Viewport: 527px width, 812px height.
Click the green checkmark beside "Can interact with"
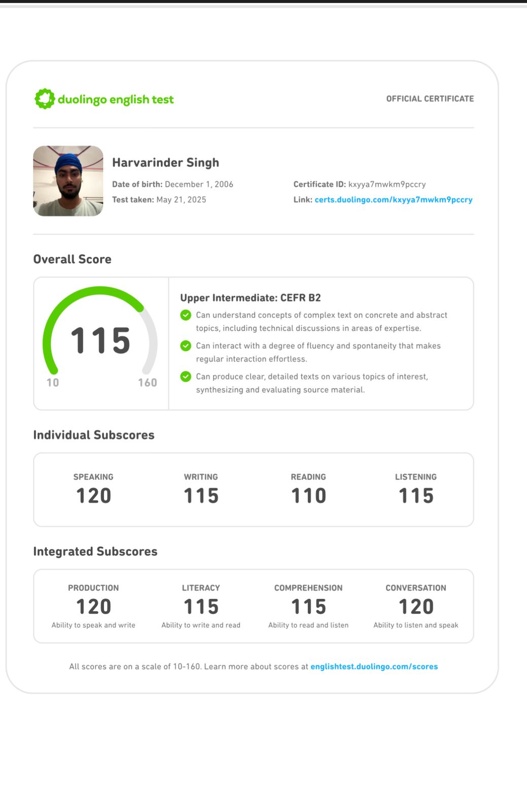point(186,346)
